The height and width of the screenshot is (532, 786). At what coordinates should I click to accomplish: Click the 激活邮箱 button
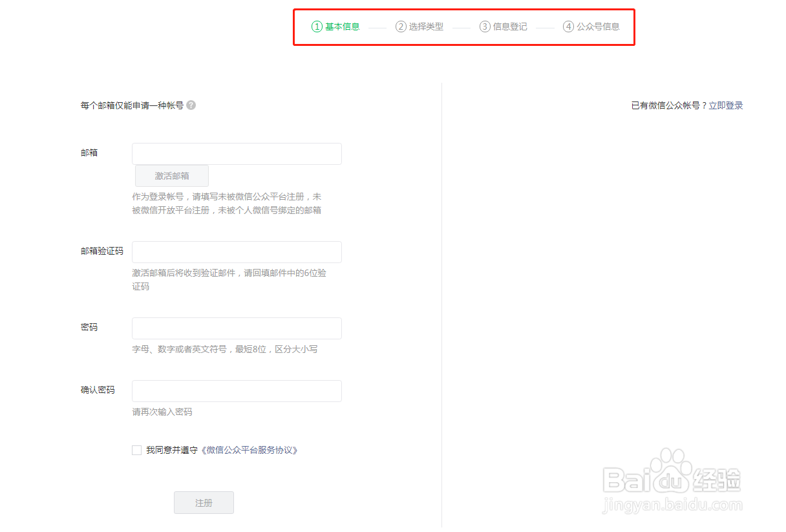coord(172,176)
